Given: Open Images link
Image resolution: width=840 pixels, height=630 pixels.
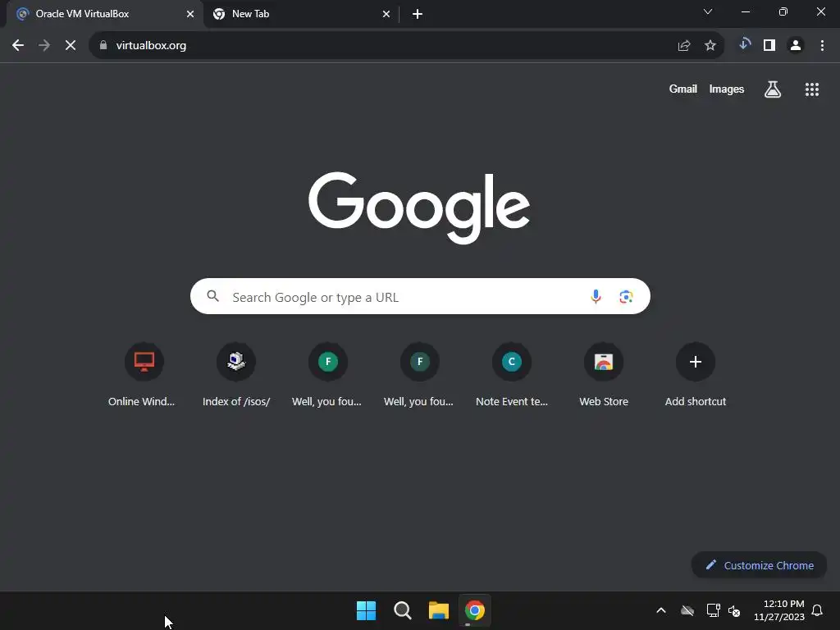Looking at the screenshot, I should [727, 89].
